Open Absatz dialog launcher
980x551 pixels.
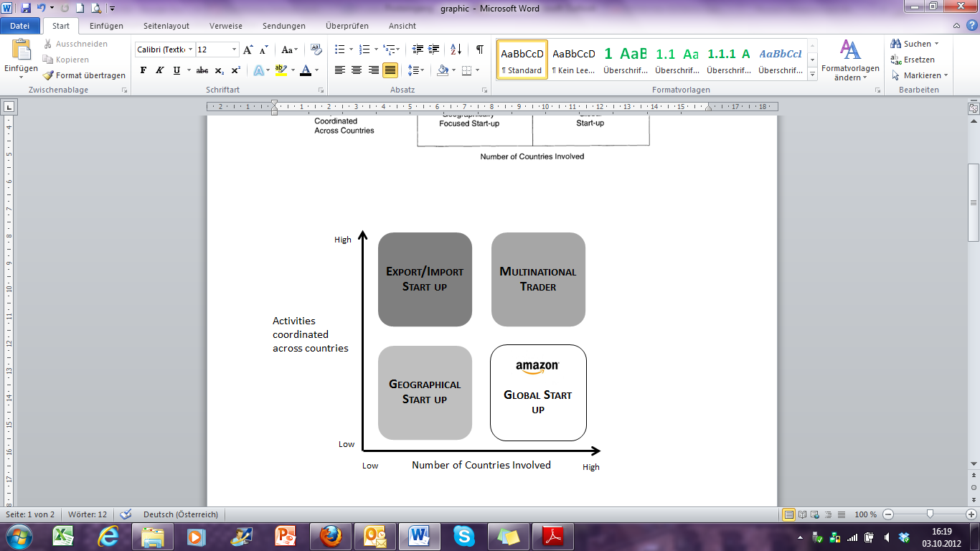click(485, 90)
